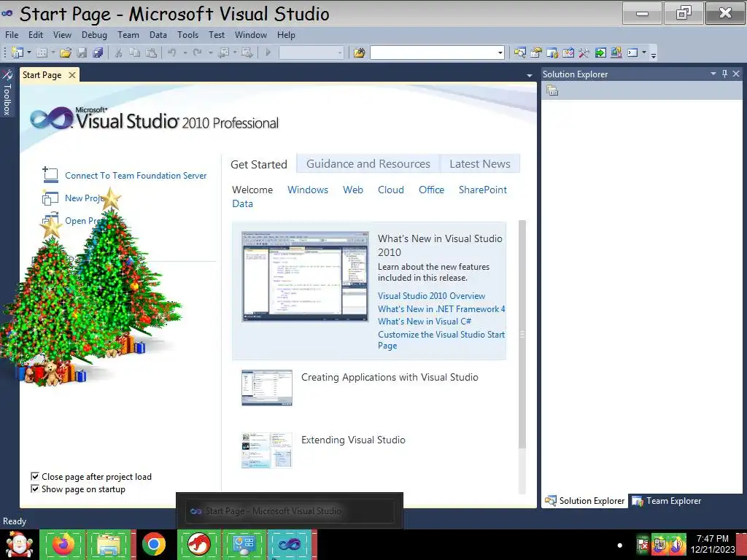The image size is (747, 560).
Task: Open the Solution Explorer window position dropdown
Action: tap(713, 74)
